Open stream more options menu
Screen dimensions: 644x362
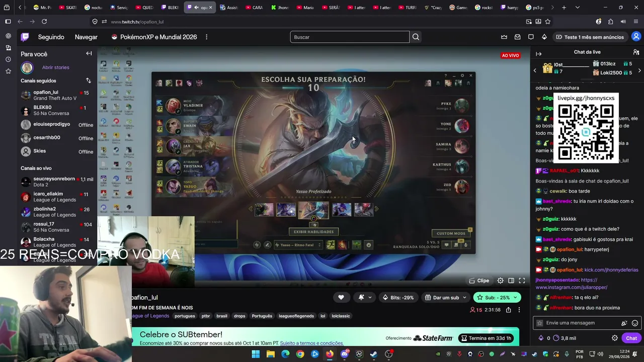519,310
